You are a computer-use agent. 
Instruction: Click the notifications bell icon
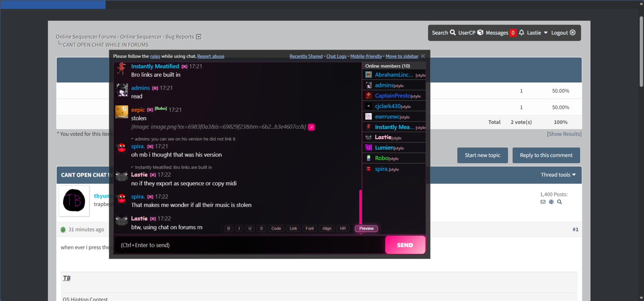click(521, 33)
